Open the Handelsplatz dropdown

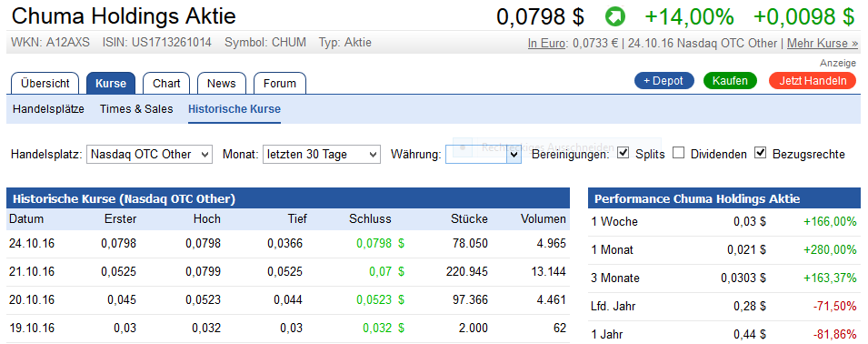point(149,154)
